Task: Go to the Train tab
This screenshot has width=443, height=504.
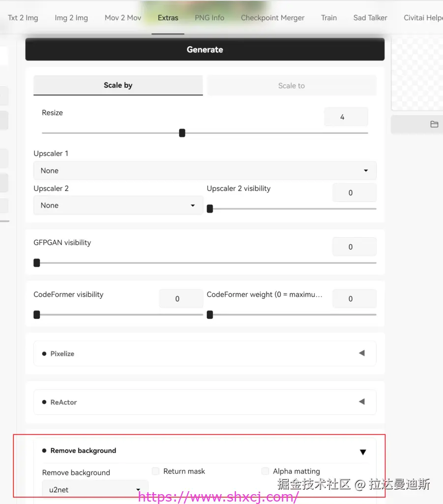Action: tap(329, 18)
